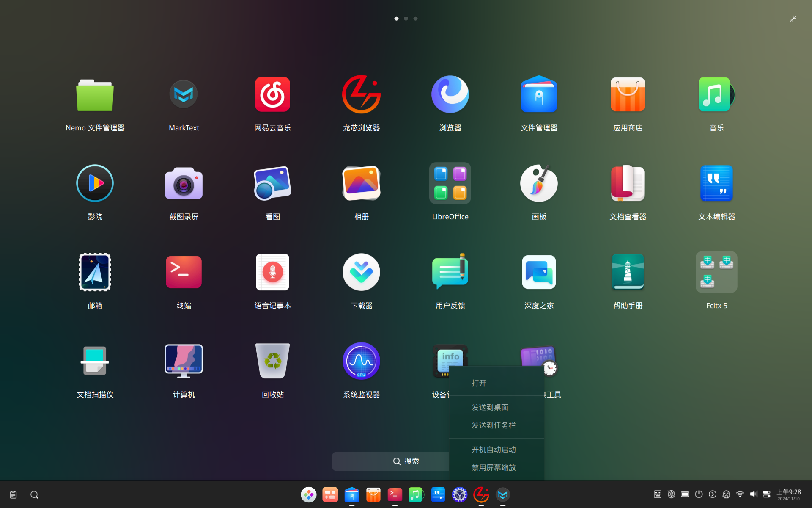This screenshot has width=812, height=508.
Task: Open 文件管理器 in the launcher grid
Action: click(539, 95)
